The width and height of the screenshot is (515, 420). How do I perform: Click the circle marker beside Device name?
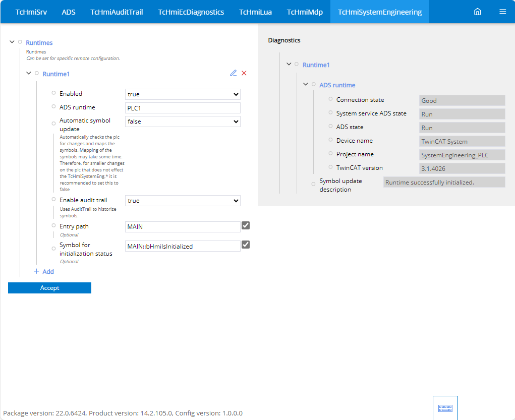click(330, 140)
